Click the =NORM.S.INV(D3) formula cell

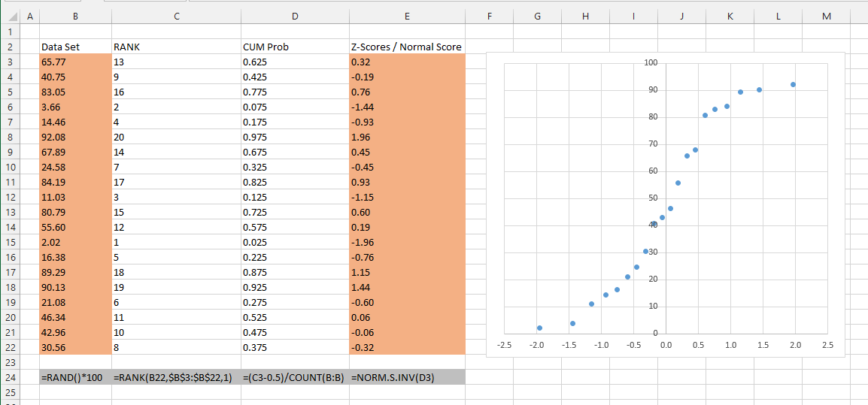click(407, 377)
